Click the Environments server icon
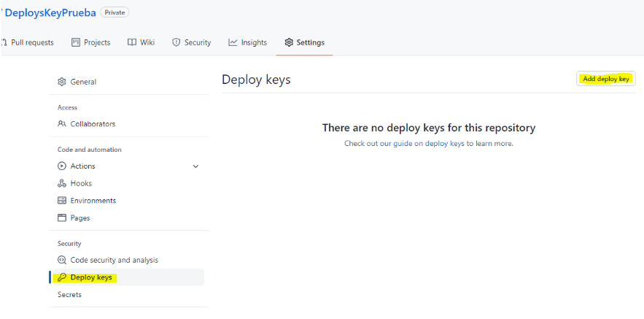644x319 pixels. pyautogui.click(x=61, y=201)
